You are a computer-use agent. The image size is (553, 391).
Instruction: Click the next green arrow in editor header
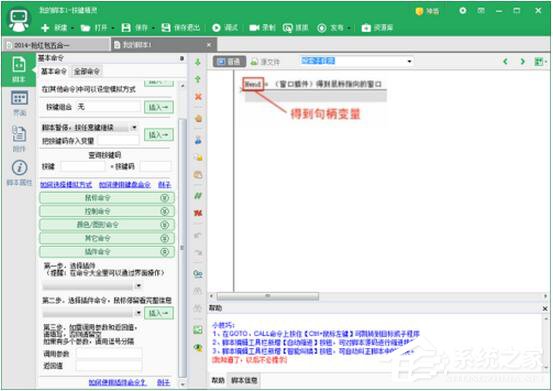click(x=523, y=62)
